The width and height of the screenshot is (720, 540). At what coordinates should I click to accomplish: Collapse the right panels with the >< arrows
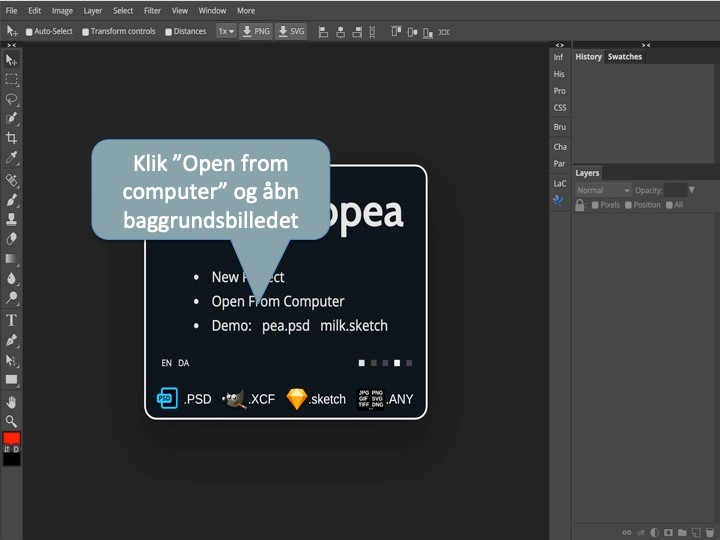[646, 45]
